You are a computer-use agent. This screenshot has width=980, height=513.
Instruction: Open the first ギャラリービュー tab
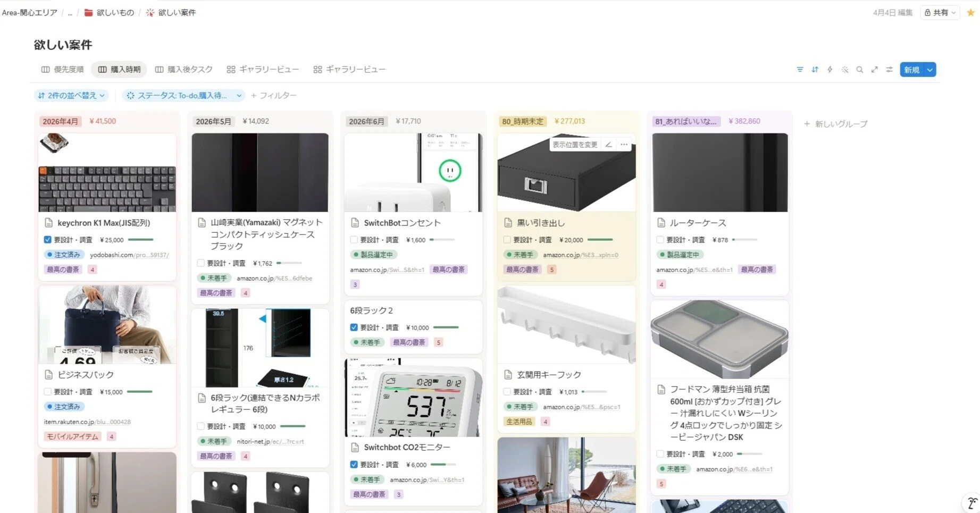pyautogui.click(x=263, y=70)
